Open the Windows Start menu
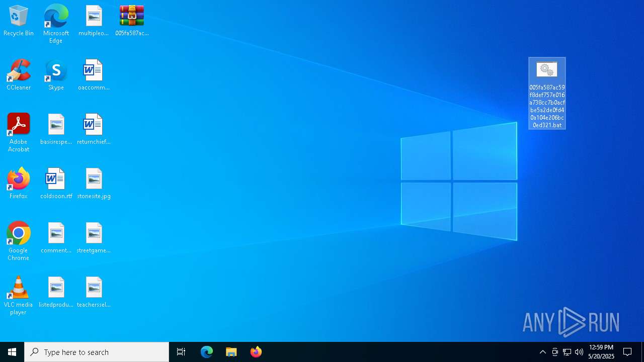 (x=12, y=352)
